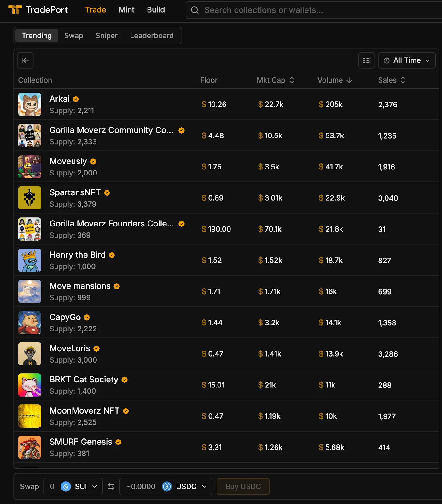The width and height of the screenshot is (442, 504).
Task: Select the collapse panel arrow icon
Action: [x=25, y=60]
